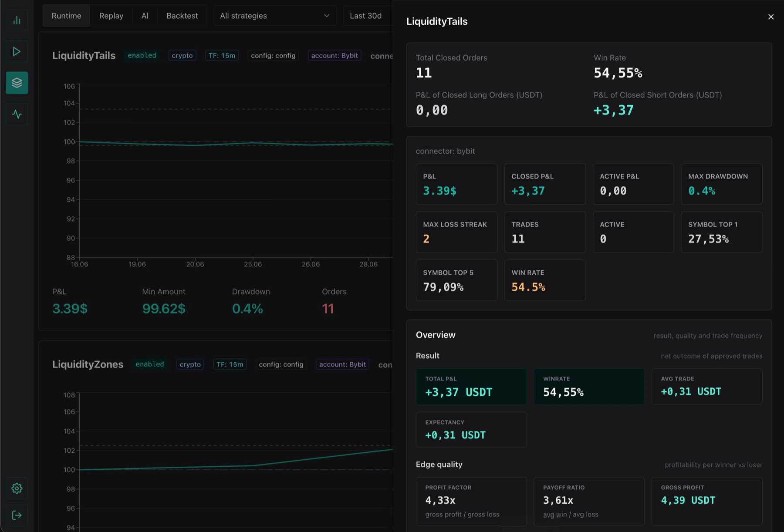784x532 pixels.
Task: Click the P&L 3.39$ metric card
Action: 456,184
